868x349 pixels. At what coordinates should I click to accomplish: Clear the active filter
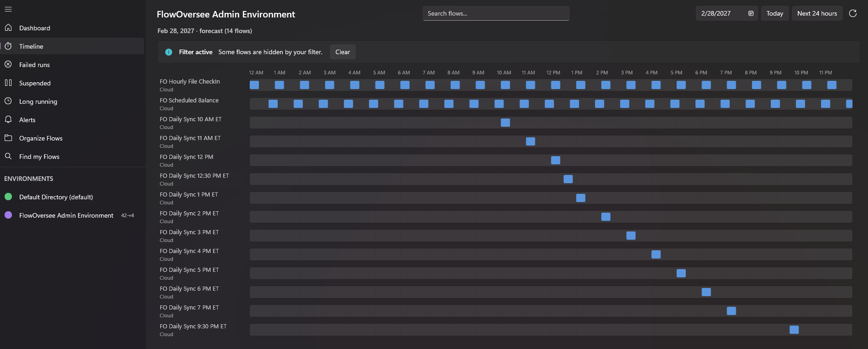(342, 52)
